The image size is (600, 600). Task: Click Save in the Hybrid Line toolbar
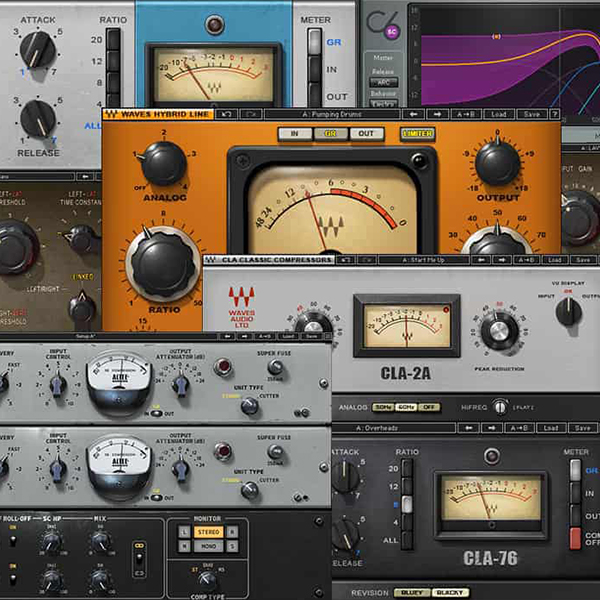pyautogui.click(x=532, y=114)
